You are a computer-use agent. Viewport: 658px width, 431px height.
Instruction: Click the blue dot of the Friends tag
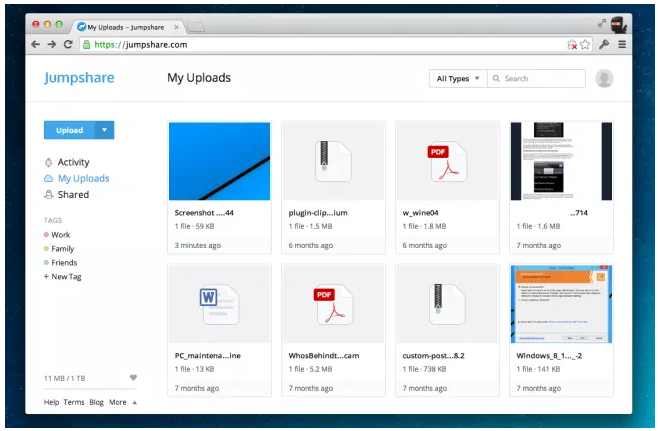[46, 263]
